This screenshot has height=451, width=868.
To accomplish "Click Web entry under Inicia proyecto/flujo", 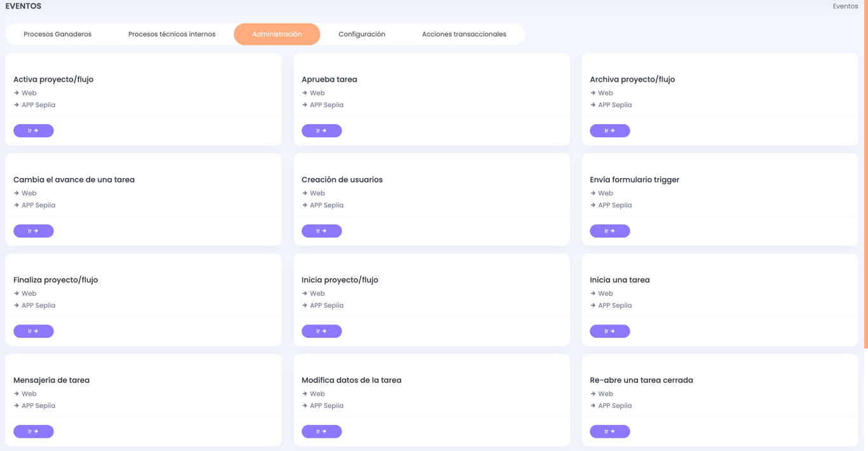I will [x=317, y=293].
